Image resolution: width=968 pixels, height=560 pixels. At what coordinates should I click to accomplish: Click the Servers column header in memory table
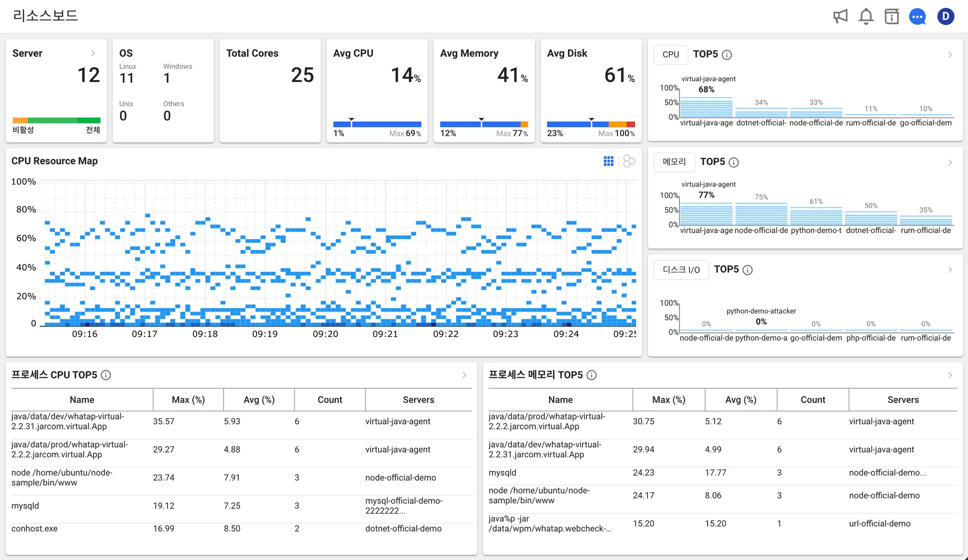click(x=903, y=400)
